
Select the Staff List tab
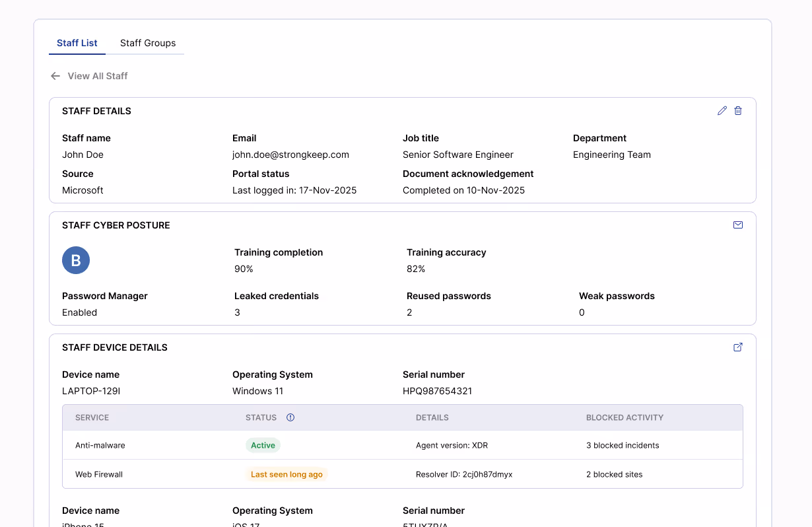click(77, 43)
